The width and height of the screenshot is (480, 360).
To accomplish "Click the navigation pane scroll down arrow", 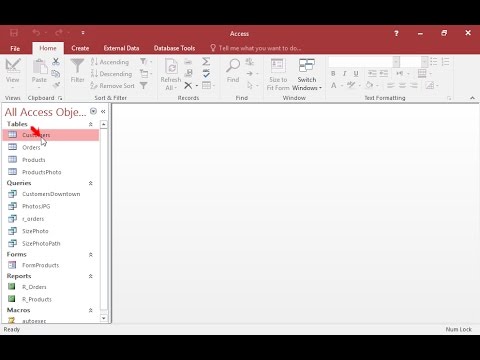I will point(104,318).
